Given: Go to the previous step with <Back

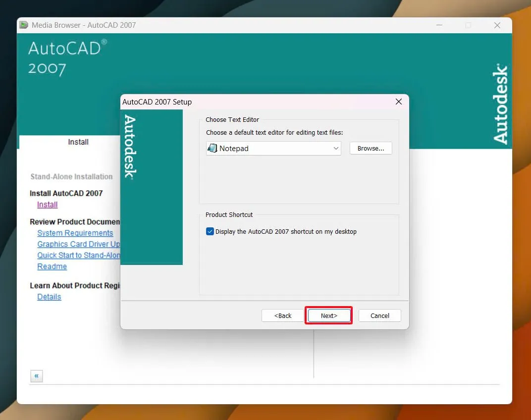Looking at the screenshot, I should 283,315.
